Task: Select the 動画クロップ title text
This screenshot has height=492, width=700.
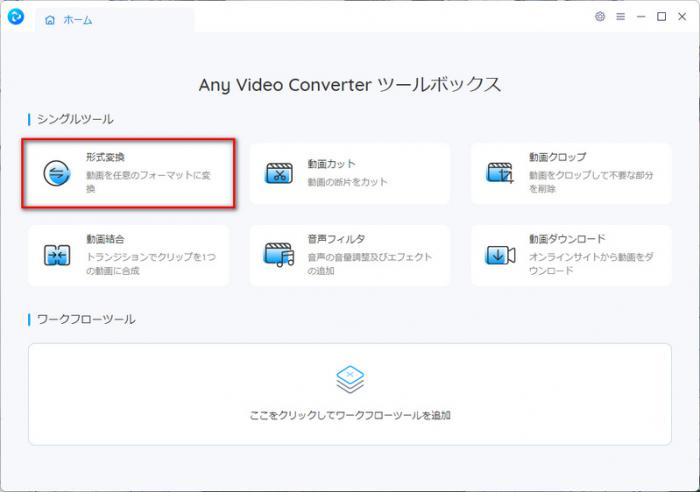Action: click(x=558, y=157)
